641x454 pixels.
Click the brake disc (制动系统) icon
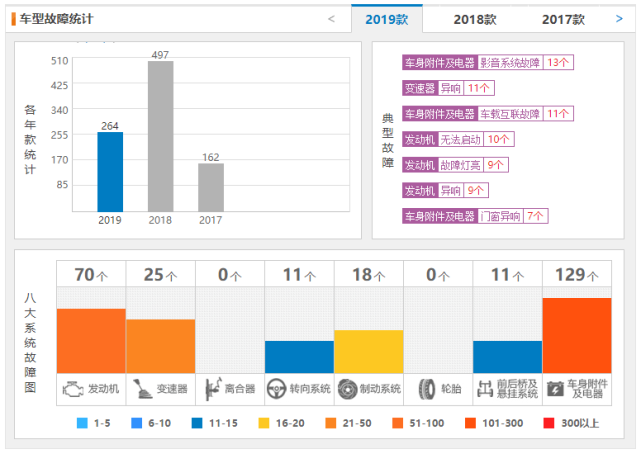point(347,387)
